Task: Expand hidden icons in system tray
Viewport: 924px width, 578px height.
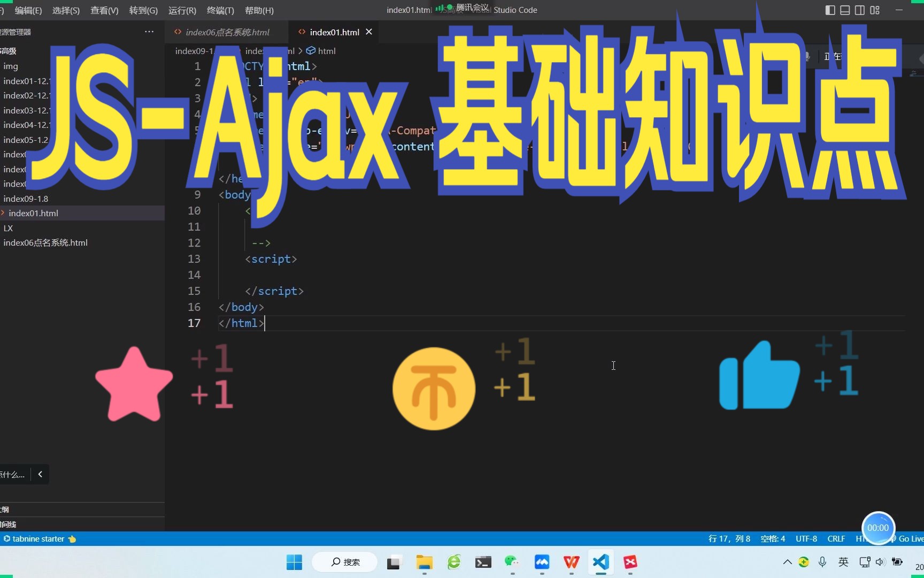Action: (x=787, y=562)
